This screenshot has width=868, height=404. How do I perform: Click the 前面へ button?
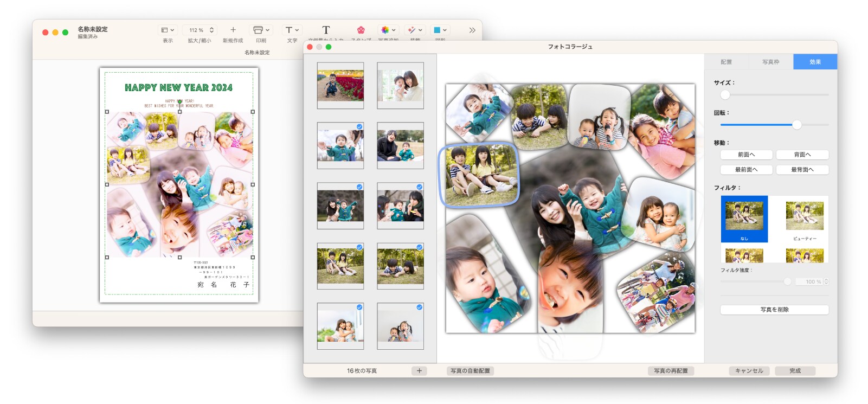point(747,155)
